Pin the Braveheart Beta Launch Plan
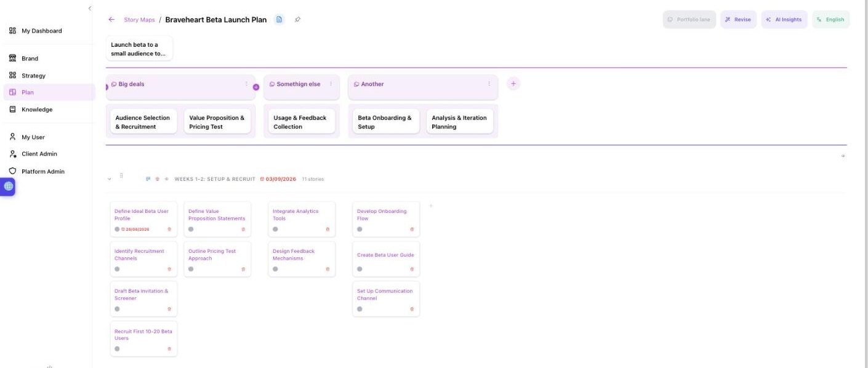This screenshot has height=368, width=868. coord(297,20)
